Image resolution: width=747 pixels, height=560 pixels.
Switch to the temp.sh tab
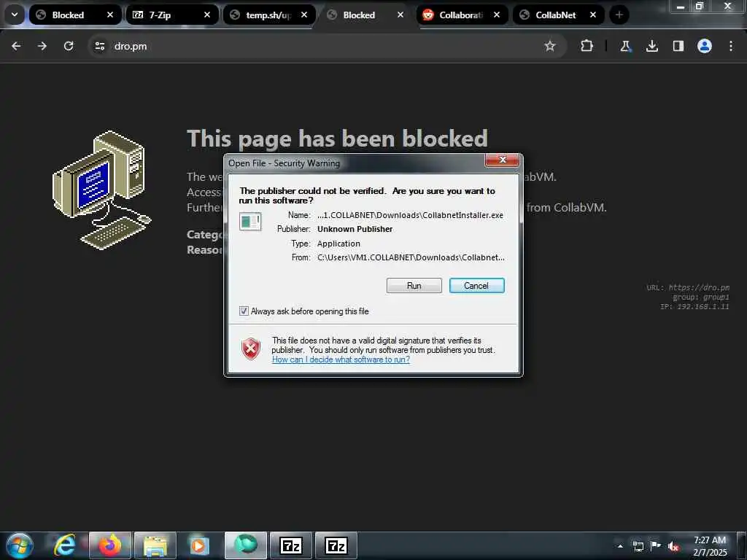point(268,15)
